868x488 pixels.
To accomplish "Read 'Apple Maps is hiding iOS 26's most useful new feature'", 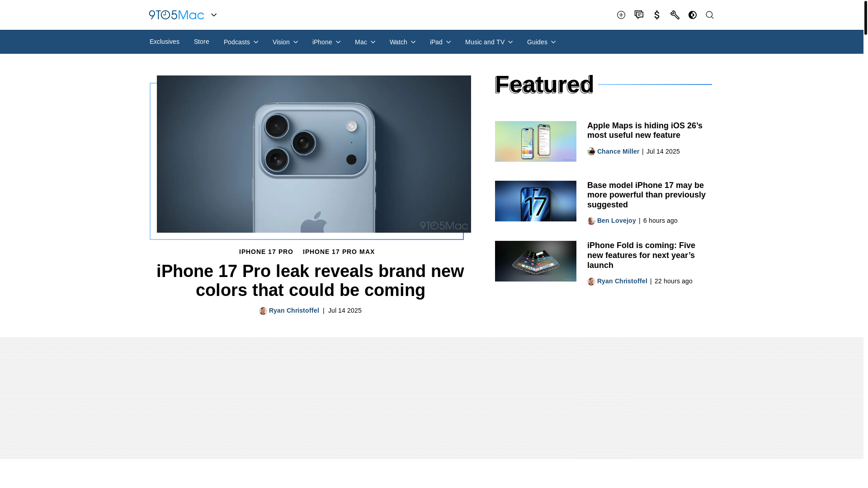I will pos(645,131).
